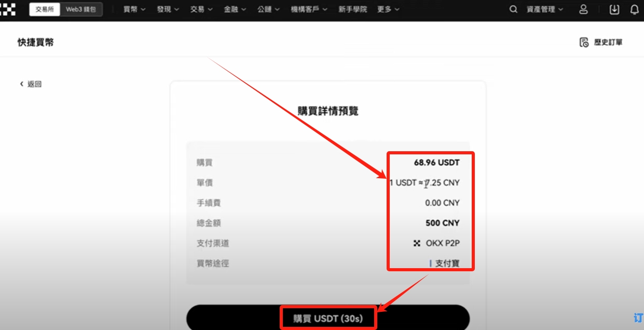Click the OKX logo icon
644x330 pixels.
(8, 9)
